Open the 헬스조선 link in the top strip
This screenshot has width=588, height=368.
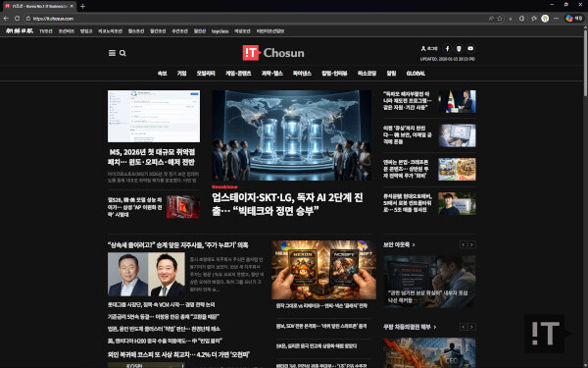pyautogui.click(x=136, y=31)
